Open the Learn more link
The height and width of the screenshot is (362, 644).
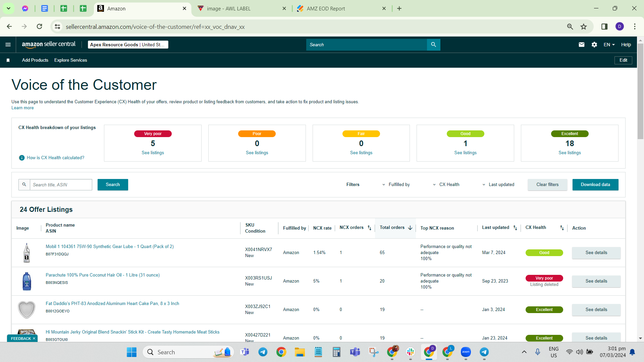pos(22,108)
